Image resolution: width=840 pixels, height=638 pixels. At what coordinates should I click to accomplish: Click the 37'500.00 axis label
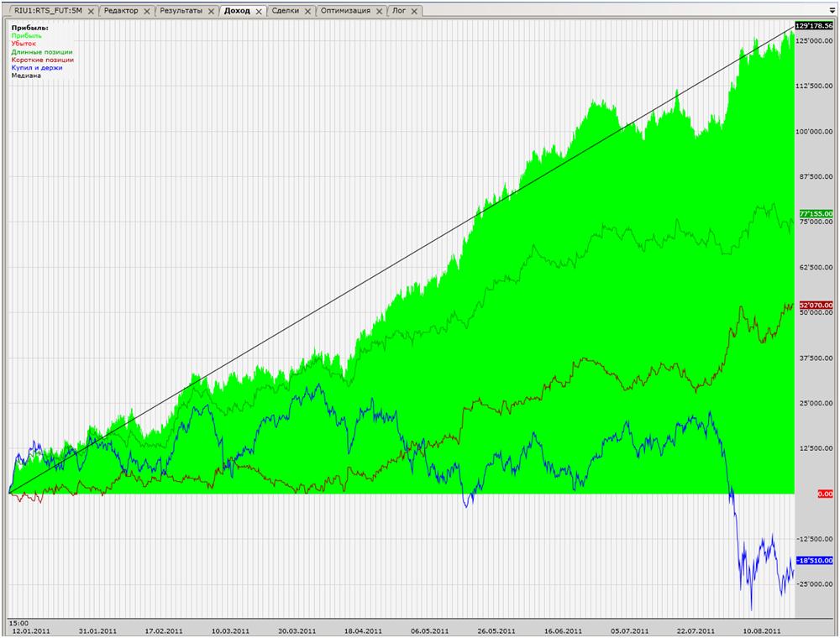816,358
